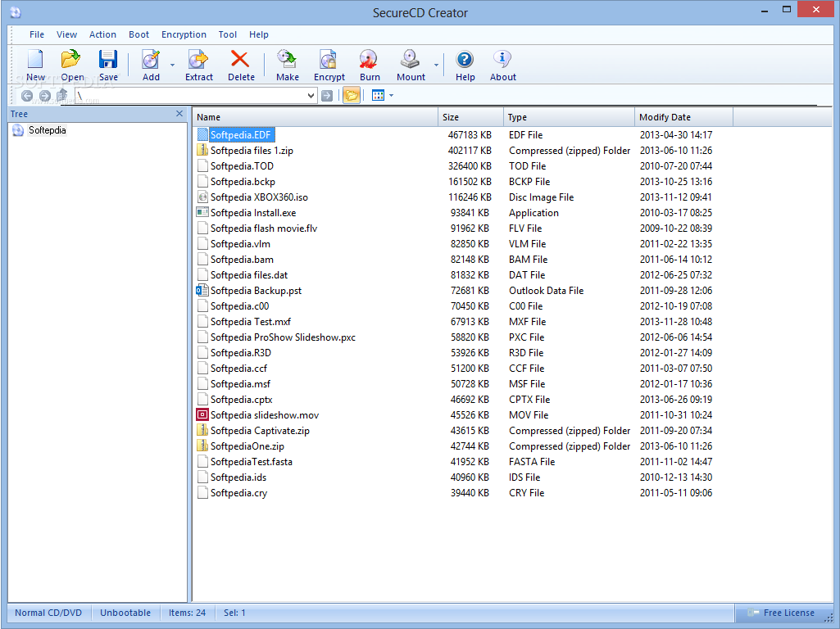Screen dimensions: 840x629
Task: Sort by the Type column header
Action: [569, 117]
